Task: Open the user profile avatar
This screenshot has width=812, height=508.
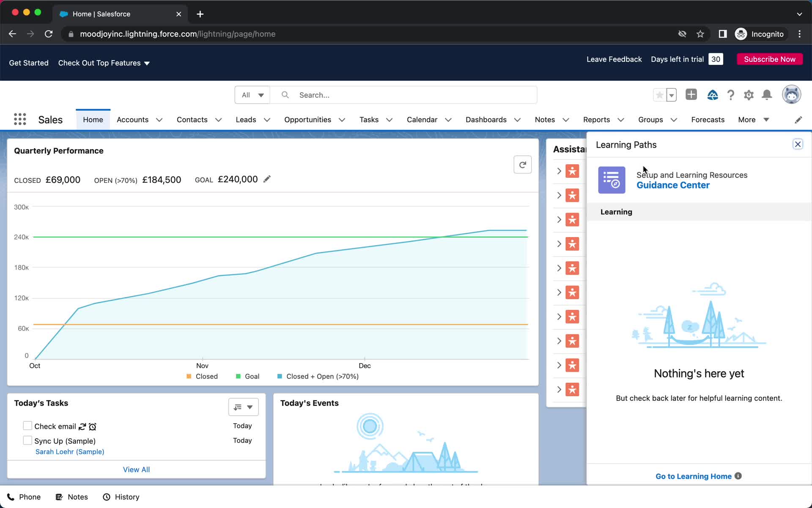Action: 791,94
